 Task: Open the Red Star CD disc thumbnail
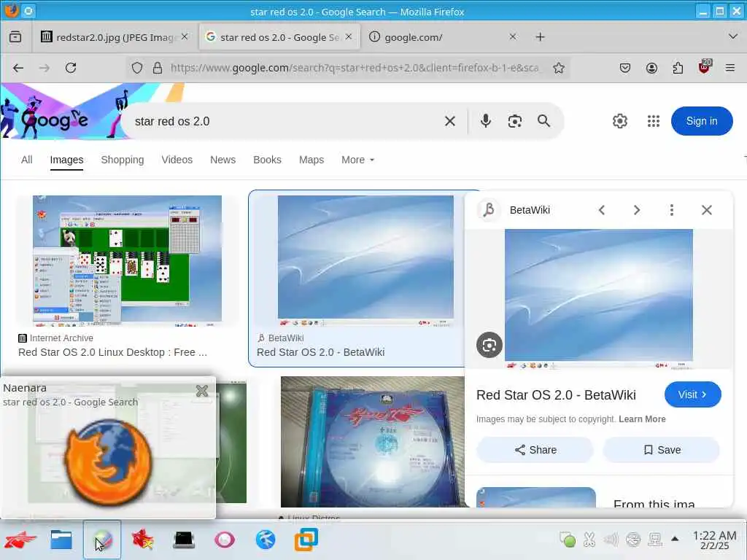[x=372, y=442]
